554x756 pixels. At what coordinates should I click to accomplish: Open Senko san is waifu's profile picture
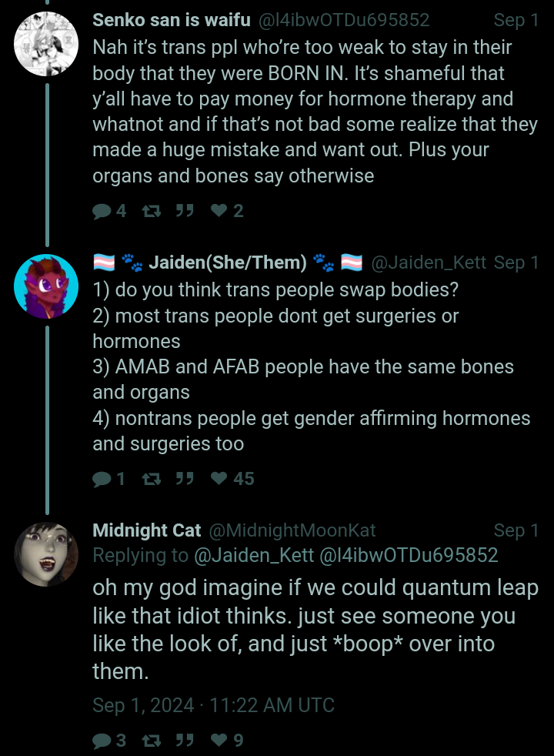click(46, 44)
